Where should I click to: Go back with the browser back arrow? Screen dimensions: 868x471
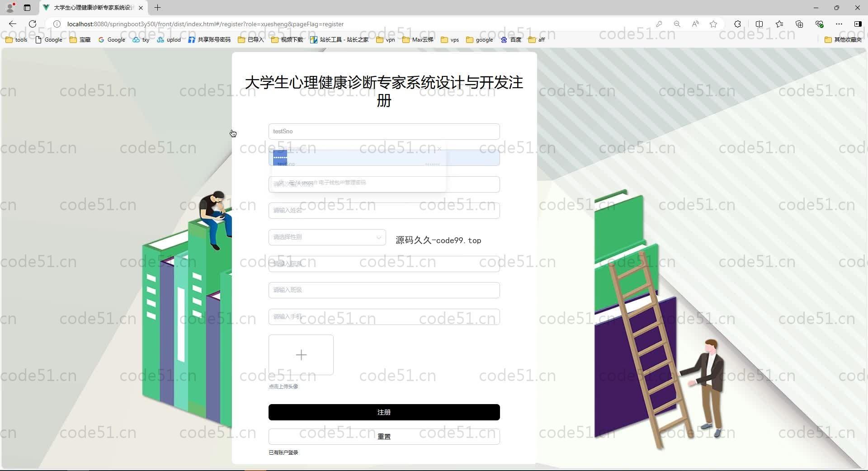coord(13,24)
